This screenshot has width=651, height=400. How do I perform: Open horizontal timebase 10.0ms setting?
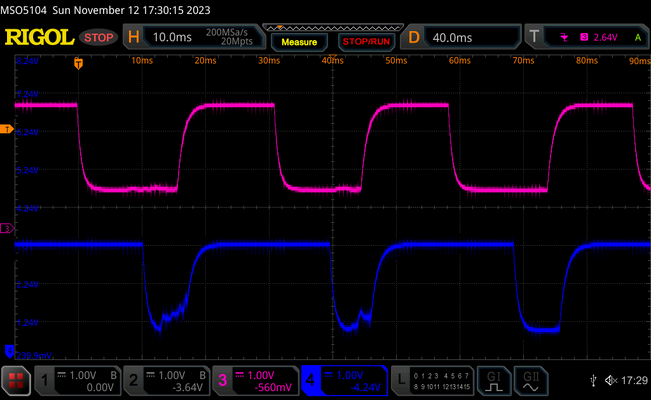pyautogui.click(x=172, y=37)
